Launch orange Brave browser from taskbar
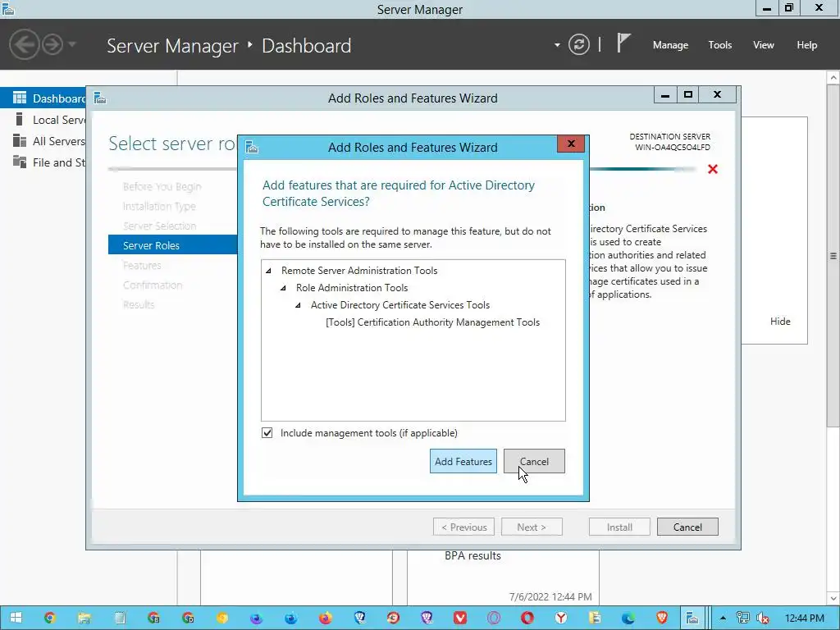 click(662, 618)
